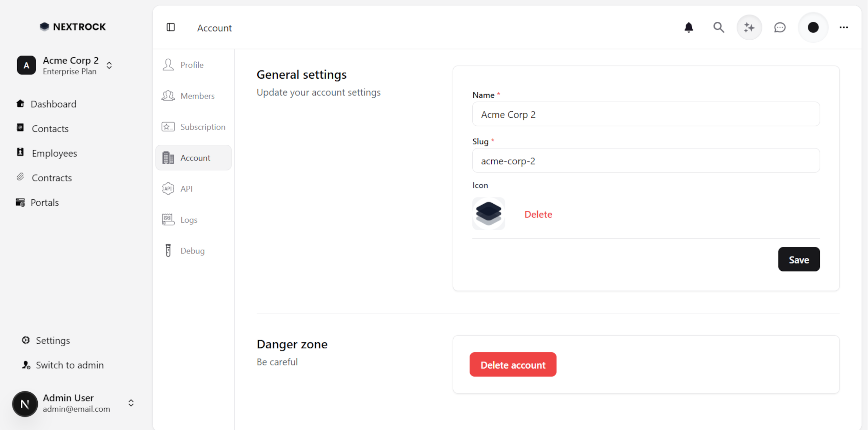Image resolution: width=868 pixels, height=430 pixels.
Task: Open the notifications bell
Action: (689, 27)
